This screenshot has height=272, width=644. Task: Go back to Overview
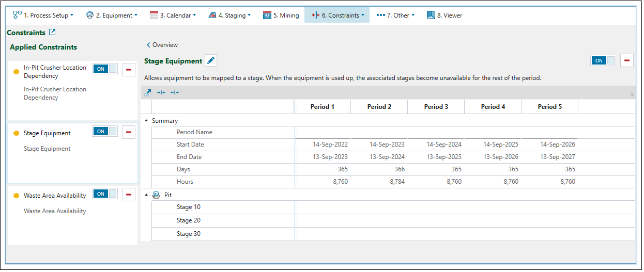(162, 45)
